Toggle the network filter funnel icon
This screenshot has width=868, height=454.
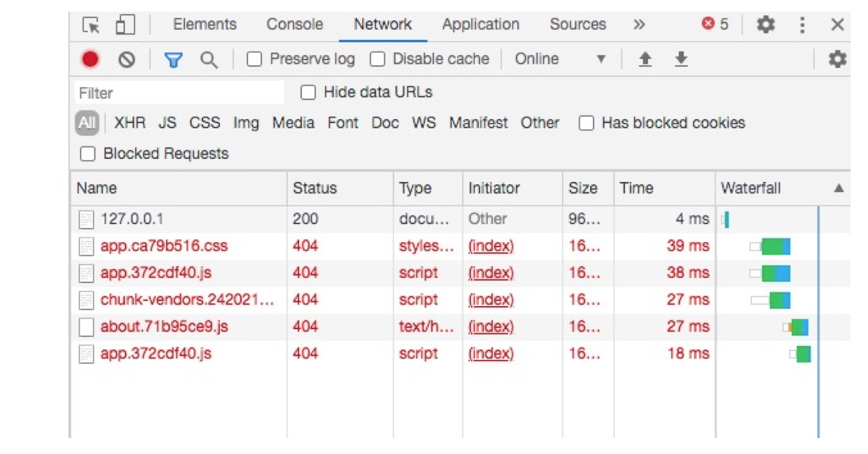173,59
